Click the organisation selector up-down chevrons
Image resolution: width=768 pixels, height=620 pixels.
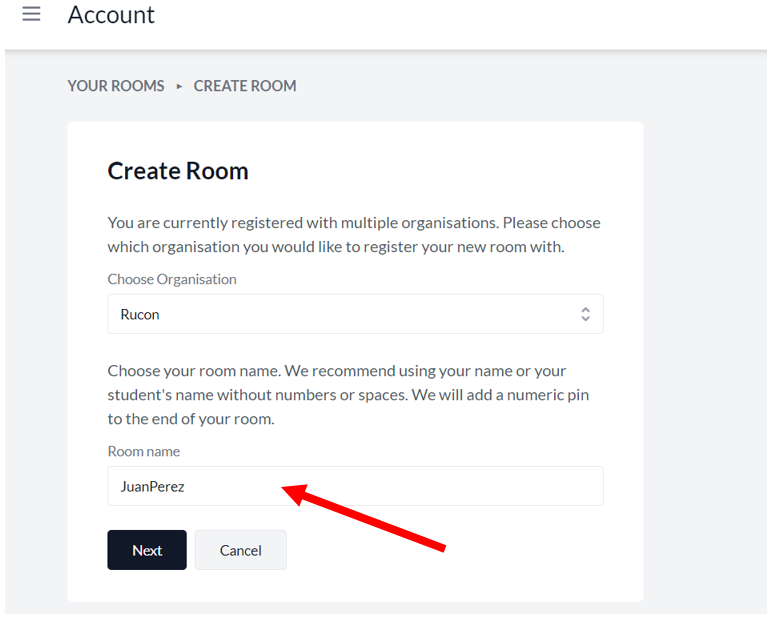click(x=585, y=314)
